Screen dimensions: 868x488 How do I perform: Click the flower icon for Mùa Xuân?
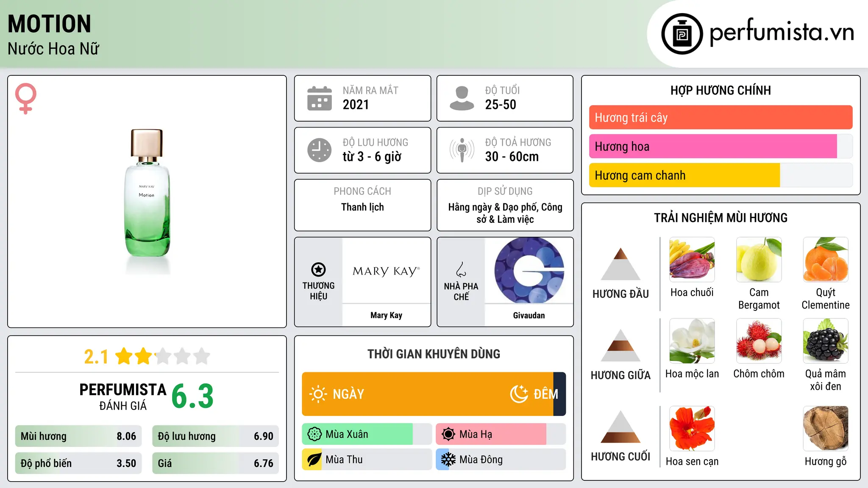pos(314,434)
